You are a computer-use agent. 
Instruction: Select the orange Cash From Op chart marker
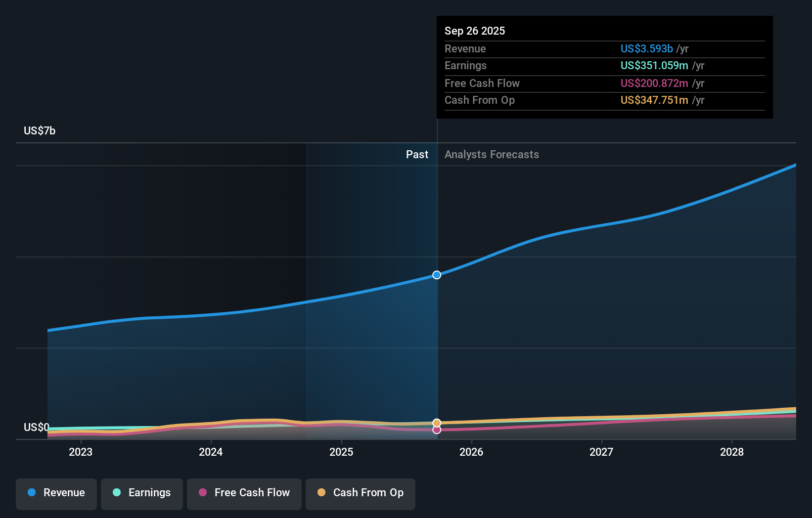(436, 423)
